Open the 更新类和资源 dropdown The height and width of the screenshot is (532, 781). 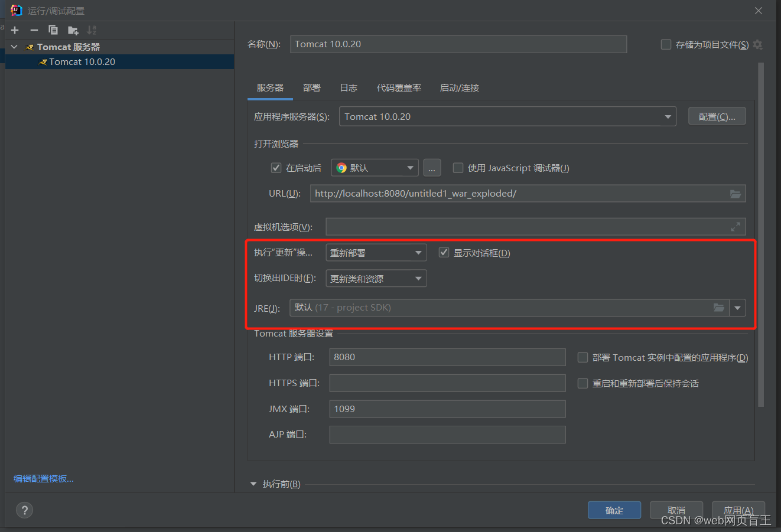pyautogui.click(x=376, y=279)
